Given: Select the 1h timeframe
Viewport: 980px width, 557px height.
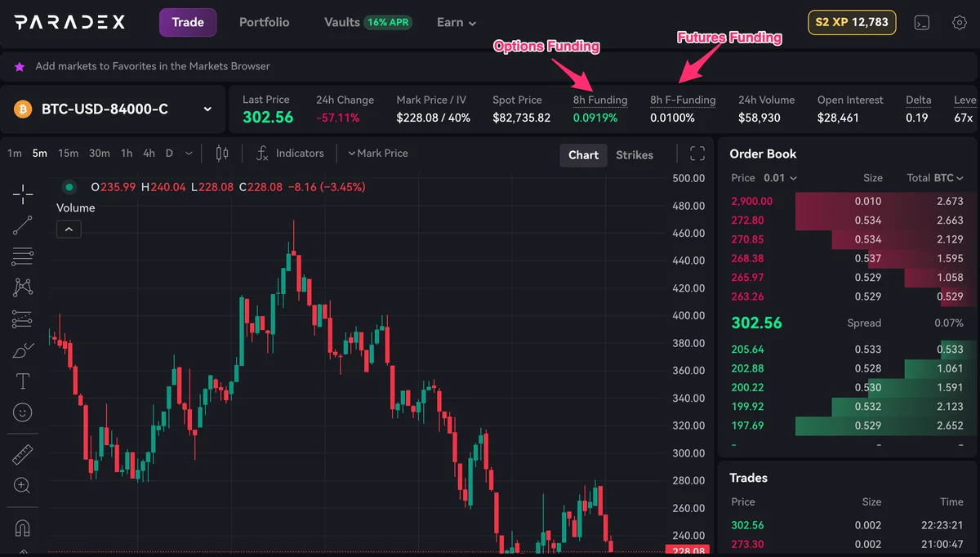Looking at the screenshot, I should click(x=127, y=154).
